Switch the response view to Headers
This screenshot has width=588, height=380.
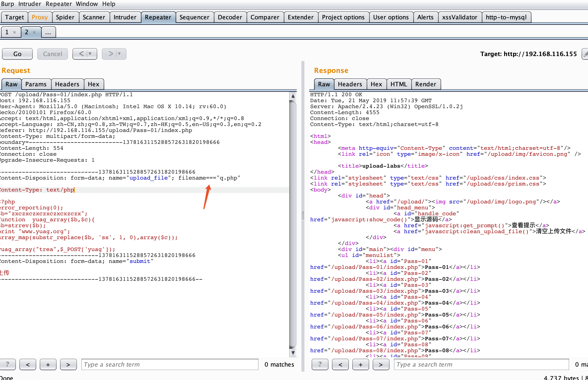(350, 84)
